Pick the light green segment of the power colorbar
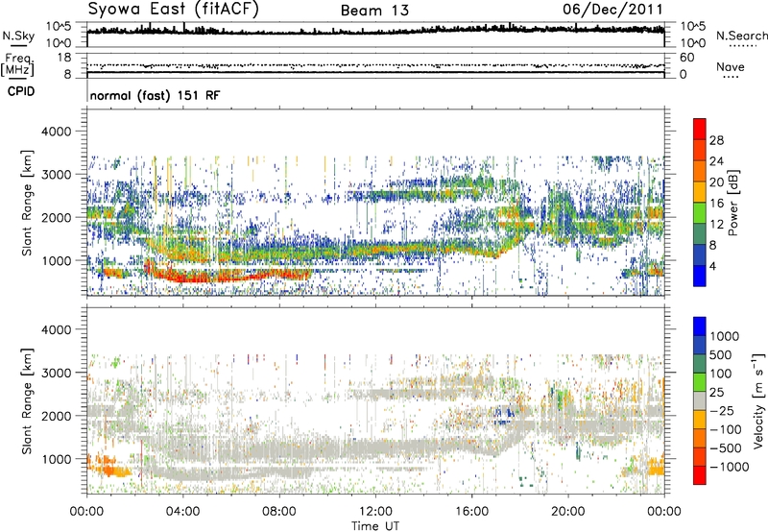Viewport: 768px width, 532px height. 700,212
